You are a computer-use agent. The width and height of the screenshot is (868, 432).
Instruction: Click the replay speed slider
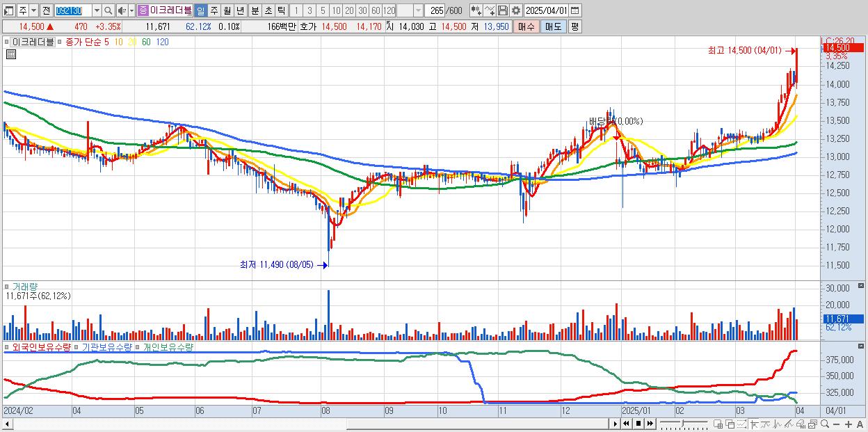tap(684, 424)
